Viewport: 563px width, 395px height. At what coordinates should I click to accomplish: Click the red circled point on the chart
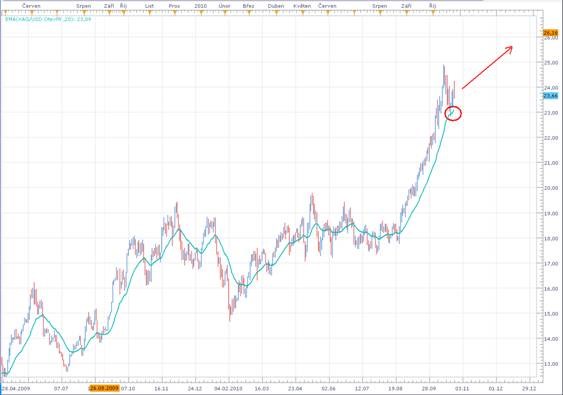[x=453, y=113]
